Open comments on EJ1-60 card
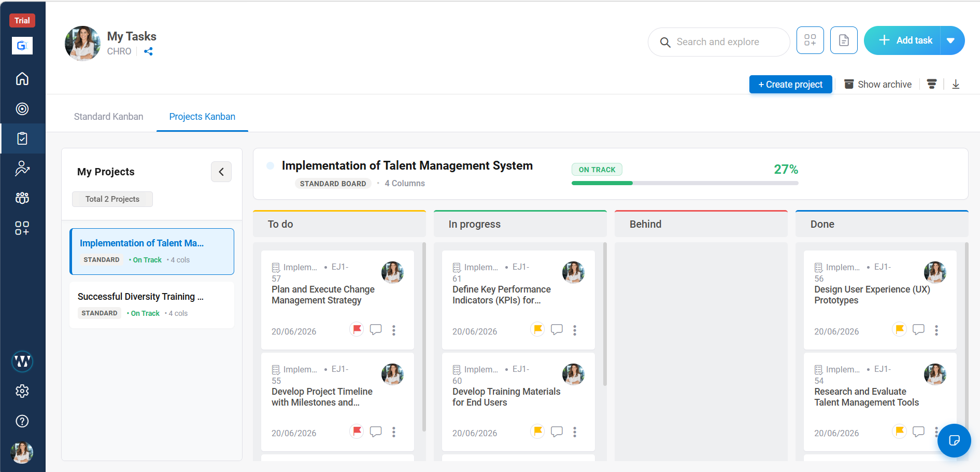This screenshot has width=980, height=472. pos(557,432)
